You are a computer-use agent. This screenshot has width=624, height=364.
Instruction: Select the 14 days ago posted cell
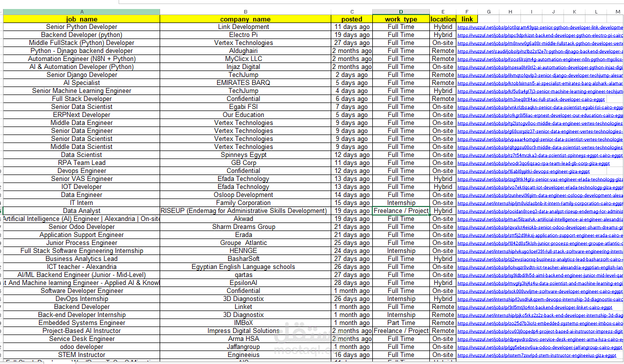pyautogui.click(x=352, y=195)
